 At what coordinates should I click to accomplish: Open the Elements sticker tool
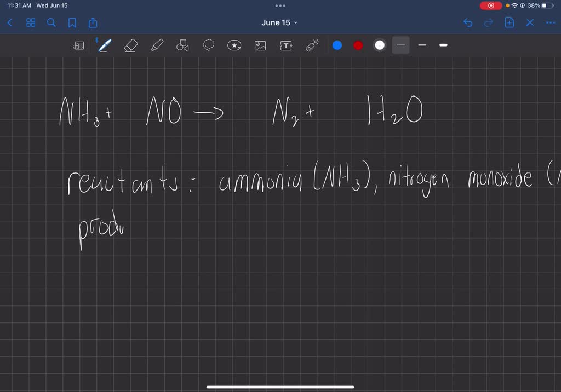click(x=234, y=45)
